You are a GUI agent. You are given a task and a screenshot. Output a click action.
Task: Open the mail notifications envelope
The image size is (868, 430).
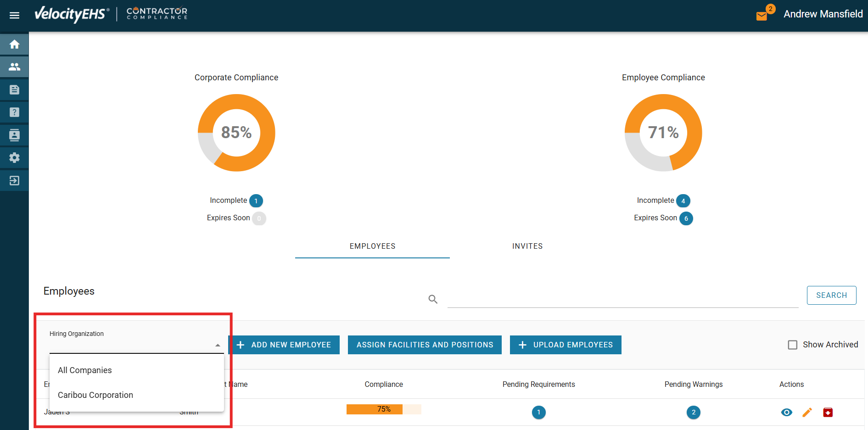(x=762, y=16)
